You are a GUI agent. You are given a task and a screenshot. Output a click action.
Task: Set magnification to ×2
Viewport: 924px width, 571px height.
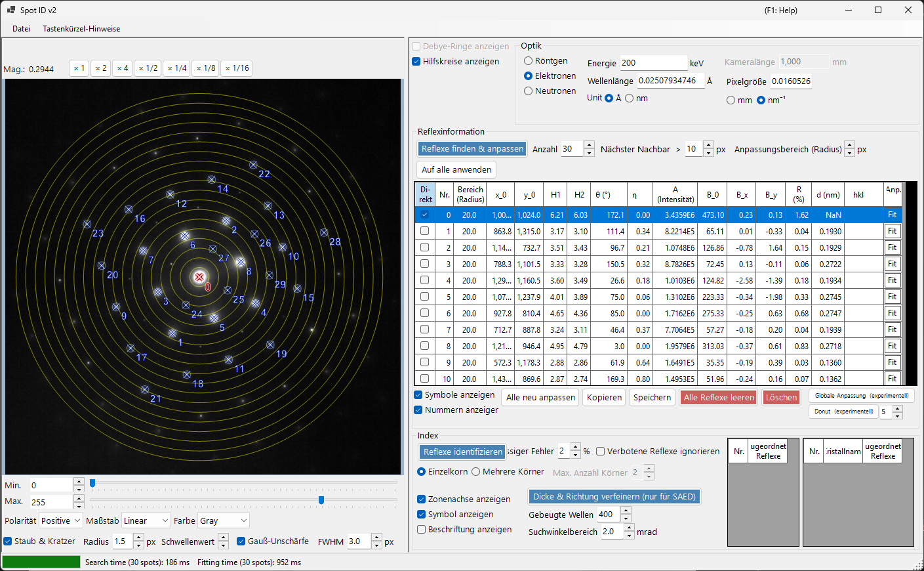pyautogui.click(x=100, y=68)
